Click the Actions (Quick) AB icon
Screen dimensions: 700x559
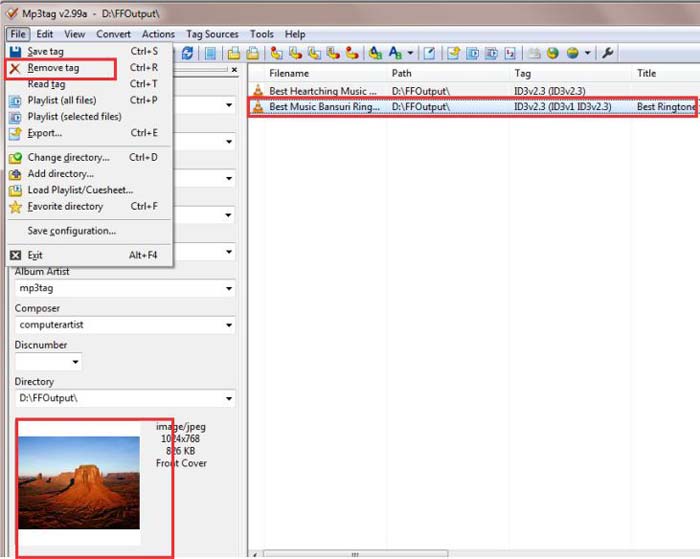[x=395, y=53]
